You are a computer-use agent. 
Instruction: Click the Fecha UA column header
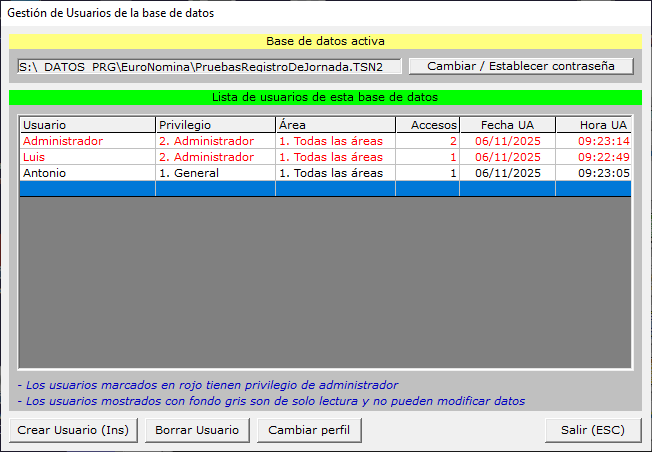(507, 125)
